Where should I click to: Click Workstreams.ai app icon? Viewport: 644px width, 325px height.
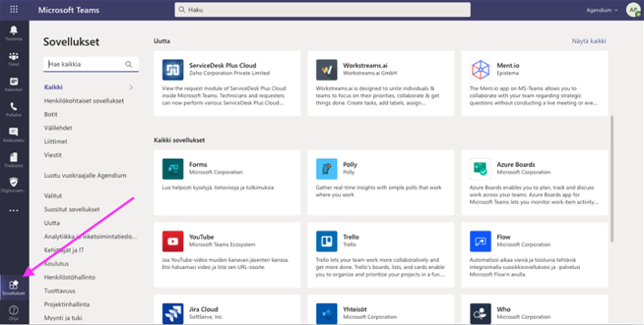(x=327, y=70)
